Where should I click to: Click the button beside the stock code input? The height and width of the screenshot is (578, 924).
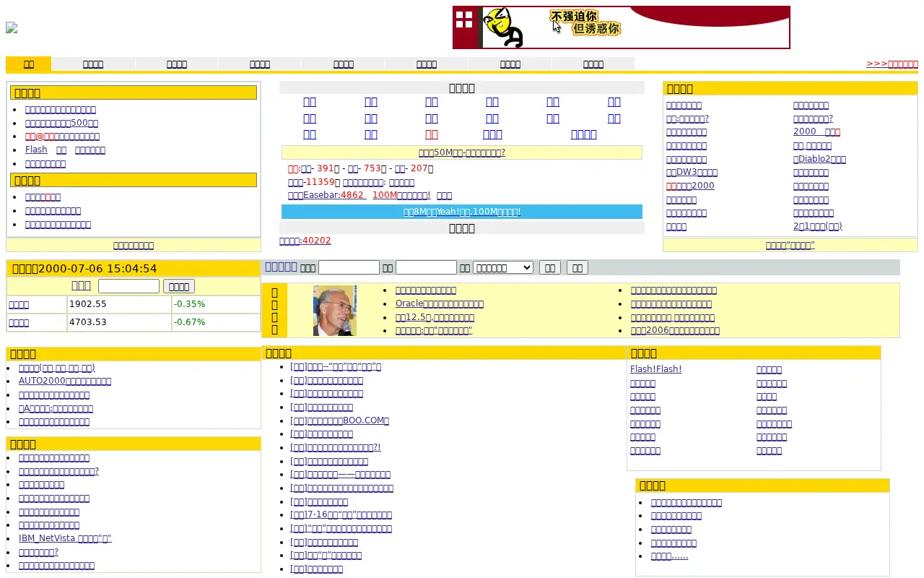179,286
